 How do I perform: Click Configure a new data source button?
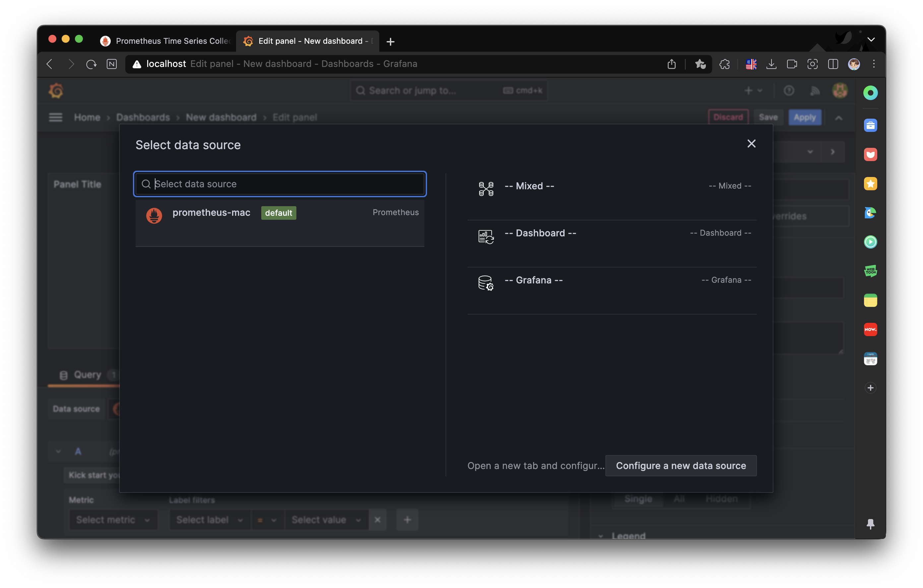click(680, 465)
